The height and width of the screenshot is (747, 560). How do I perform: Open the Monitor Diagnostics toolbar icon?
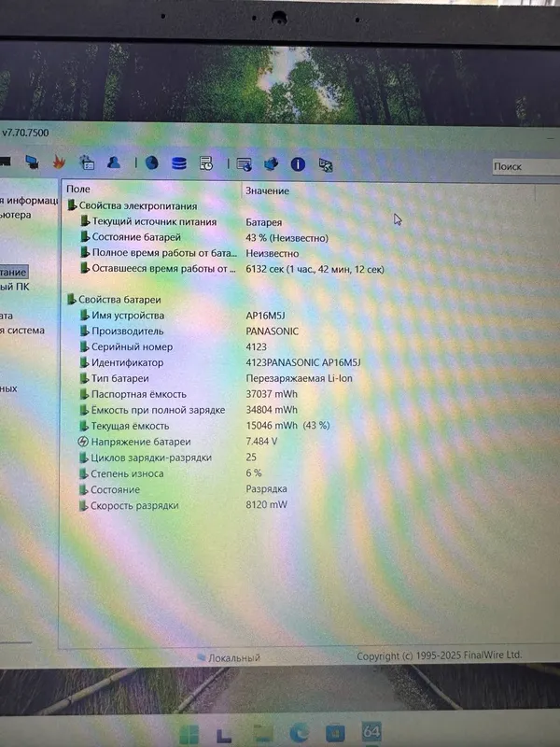click(x=32, y=162)
